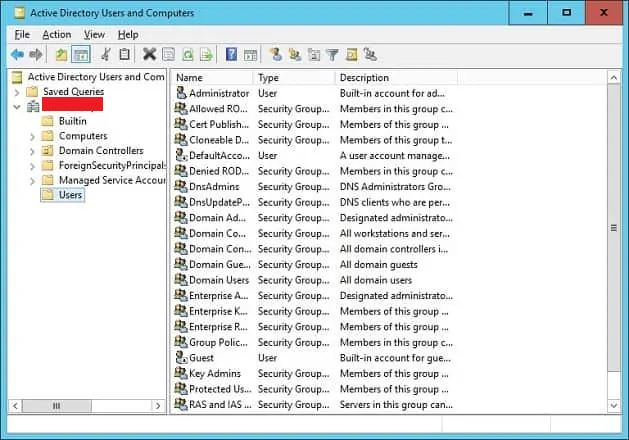Click the Find objects toolbar icon
629x440 pixels.
click(351, 55)
